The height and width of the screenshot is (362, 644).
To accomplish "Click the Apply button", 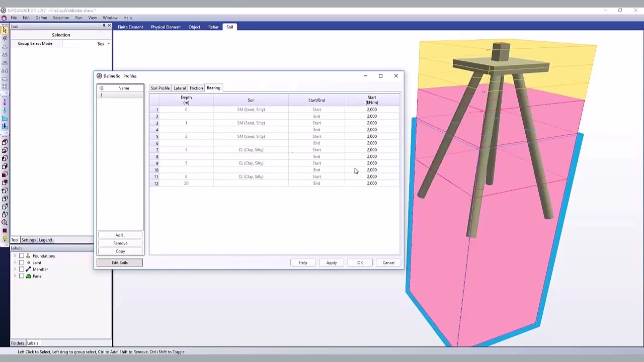I will (332, 262).
